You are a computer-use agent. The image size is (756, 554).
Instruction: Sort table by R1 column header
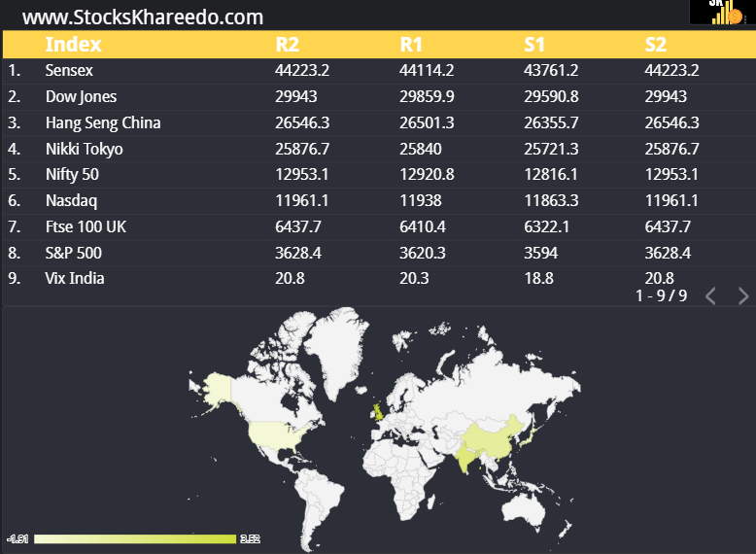pos(411,45)
